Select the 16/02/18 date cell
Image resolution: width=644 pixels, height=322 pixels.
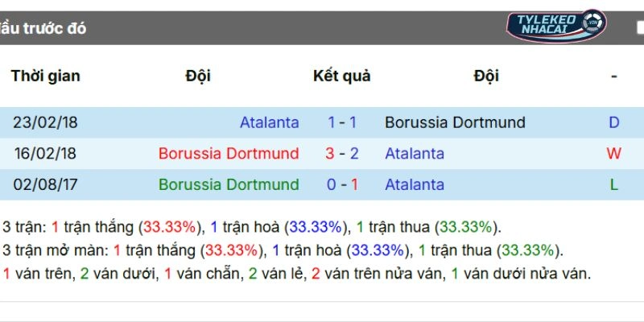[44, 153]
